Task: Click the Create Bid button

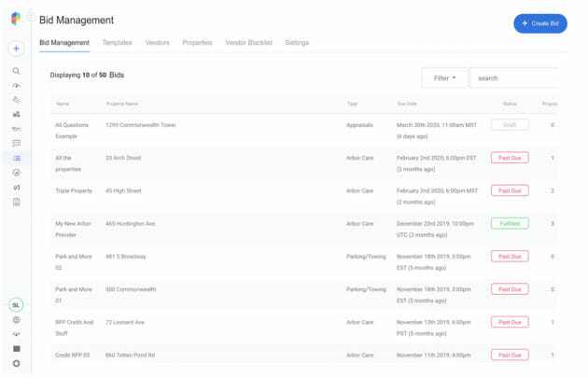Action: 540,23
